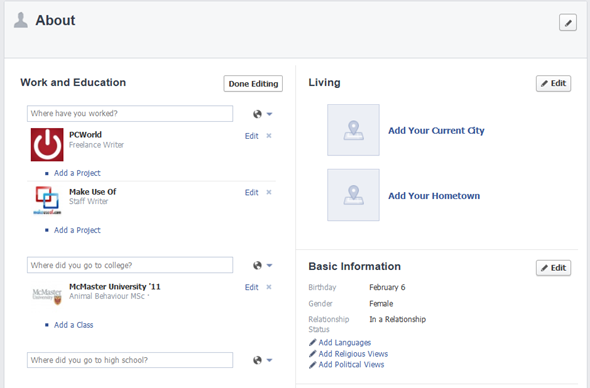Add a Project under Make Use Of
The width and height of the screenshot is (590, 388).
[77, 230]
